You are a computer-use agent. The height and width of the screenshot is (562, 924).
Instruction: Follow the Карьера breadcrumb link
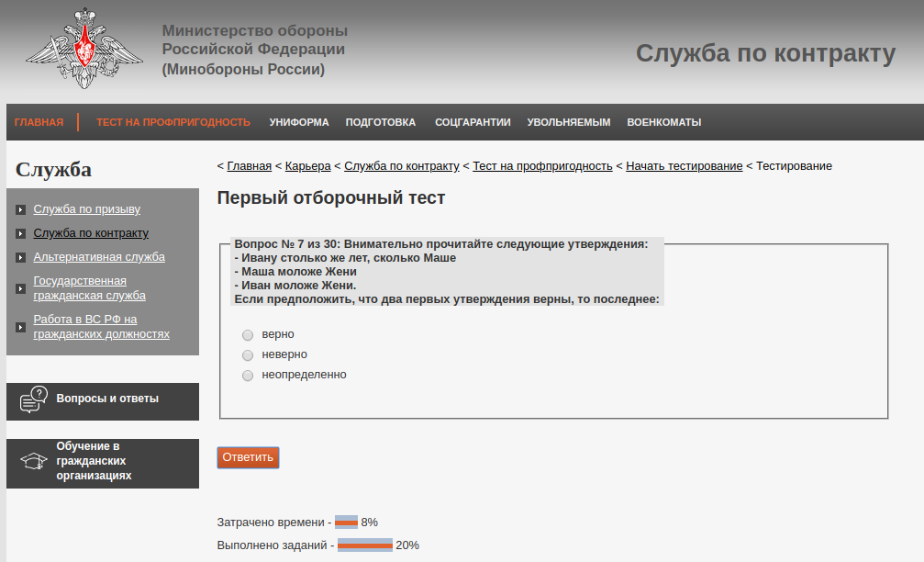click(307, 166)
